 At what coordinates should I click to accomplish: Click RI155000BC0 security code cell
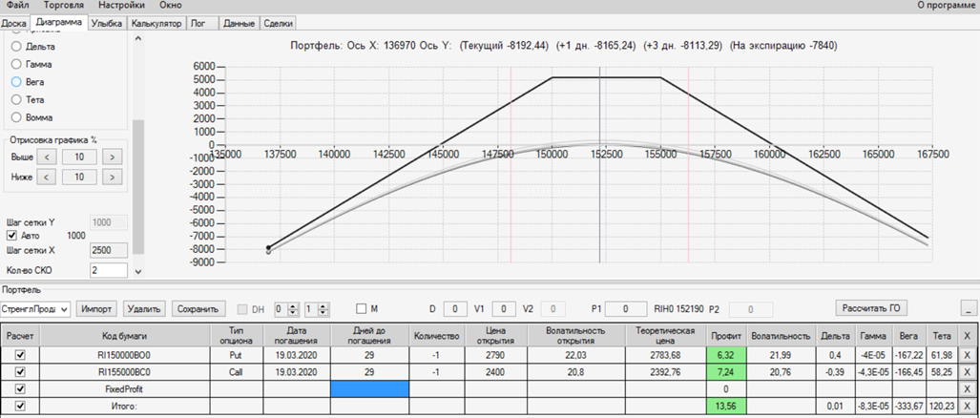(x=126, y=372)
